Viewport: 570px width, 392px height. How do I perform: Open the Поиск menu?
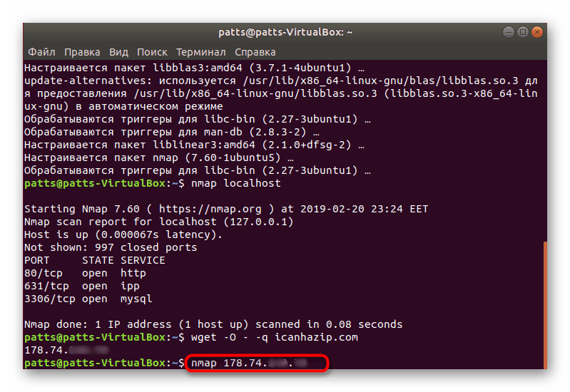(x=152, y=52)
